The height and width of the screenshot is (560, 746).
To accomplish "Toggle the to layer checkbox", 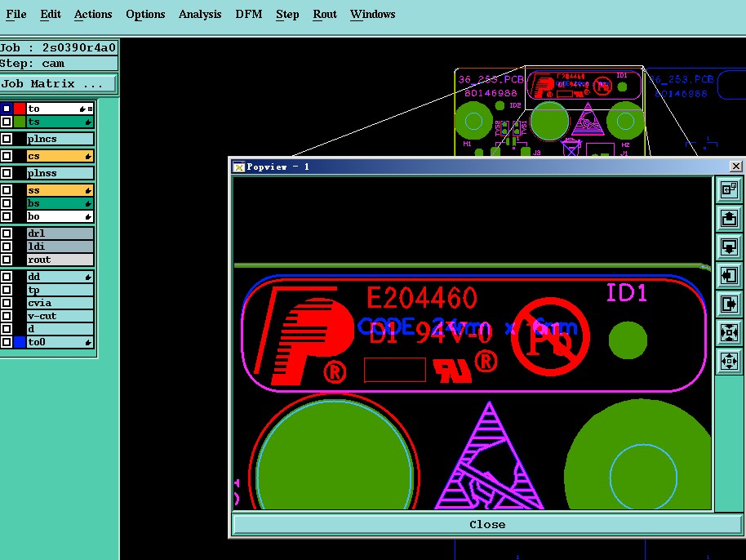I will pos(7,109).
